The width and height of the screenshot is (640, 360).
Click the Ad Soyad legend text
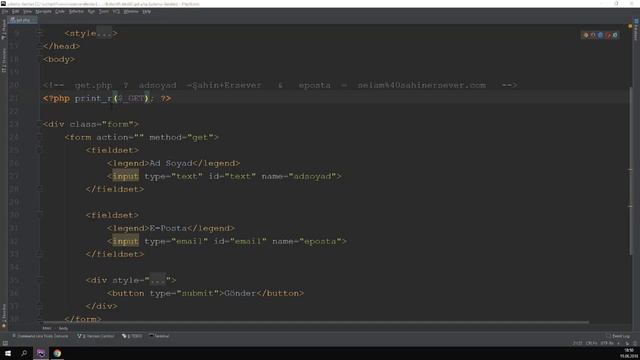click(171, 163)
